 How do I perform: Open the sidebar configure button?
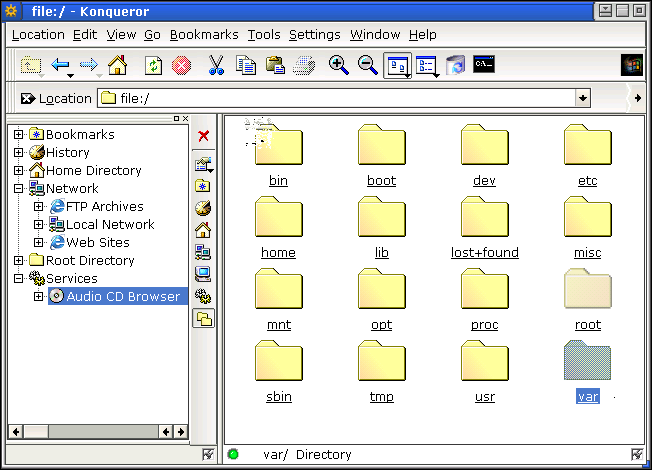click(x=203, y=165)
